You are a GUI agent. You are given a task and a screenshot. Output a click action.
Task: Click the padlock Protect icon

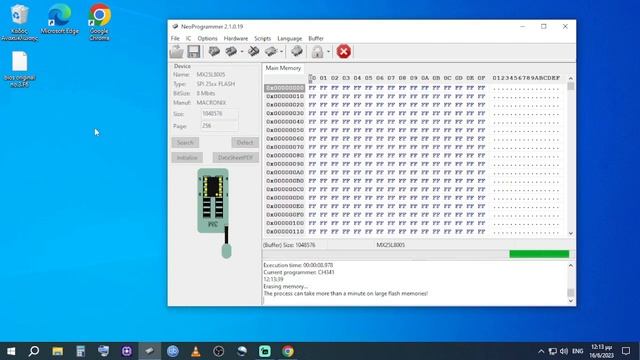pos(317,52)
